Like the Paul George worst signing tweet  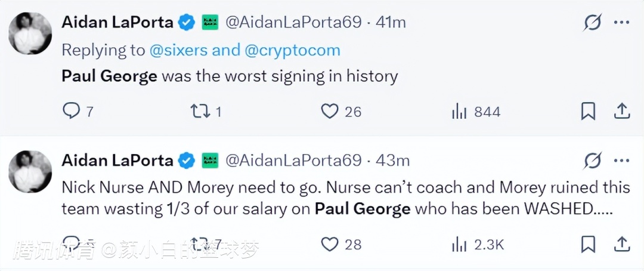[x=330, y=111]
